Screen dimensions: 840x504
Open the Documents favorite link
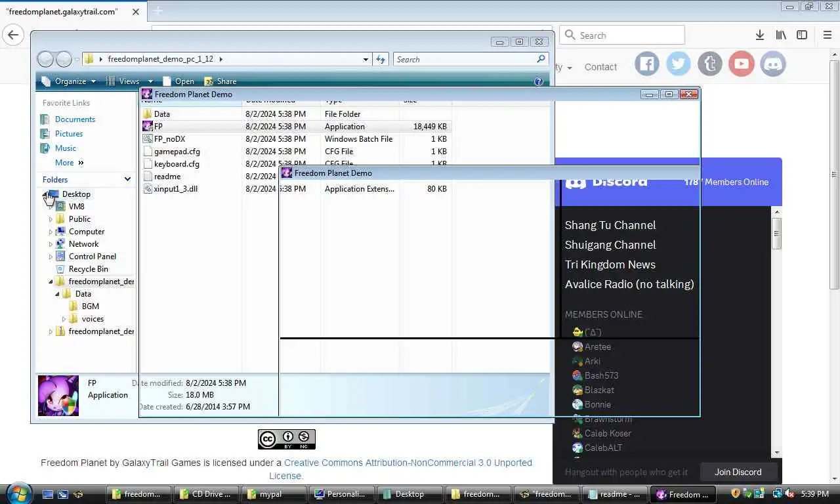75,119
